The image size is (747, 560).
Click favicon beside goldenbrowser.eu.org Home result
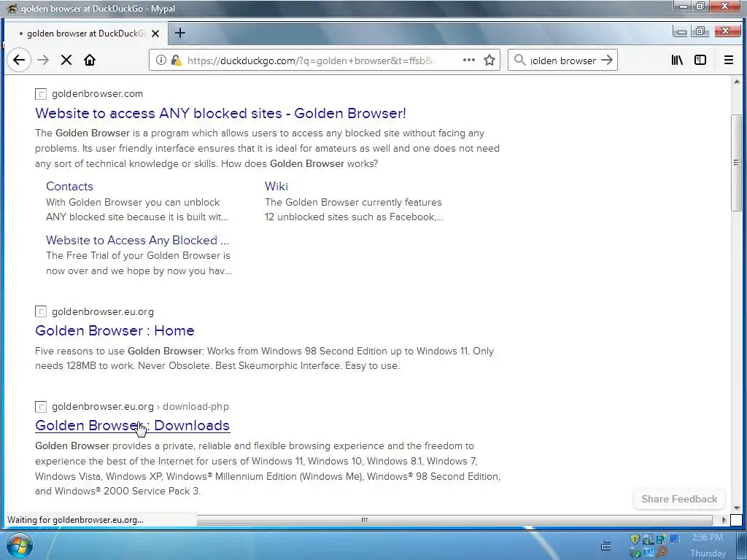(x=41, y=312)
